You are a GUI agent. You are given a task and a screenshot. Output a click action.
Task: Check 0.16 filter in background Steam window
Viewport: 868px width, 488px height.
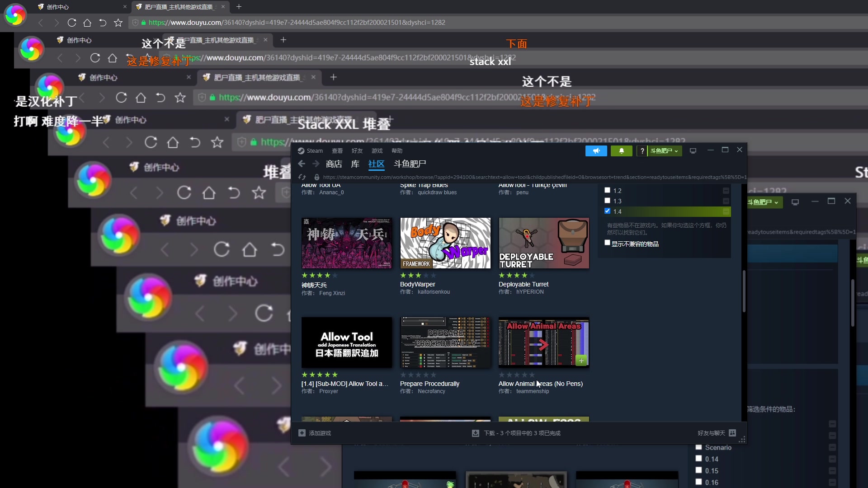coord(698,482)
